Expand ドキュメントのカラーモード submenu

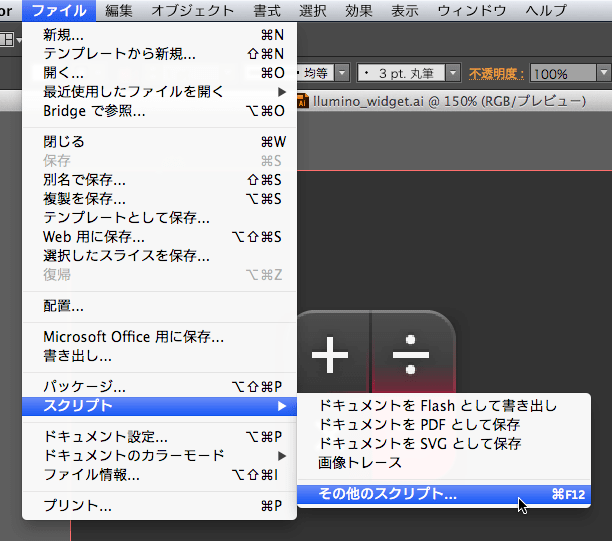[x=160, y=456]
